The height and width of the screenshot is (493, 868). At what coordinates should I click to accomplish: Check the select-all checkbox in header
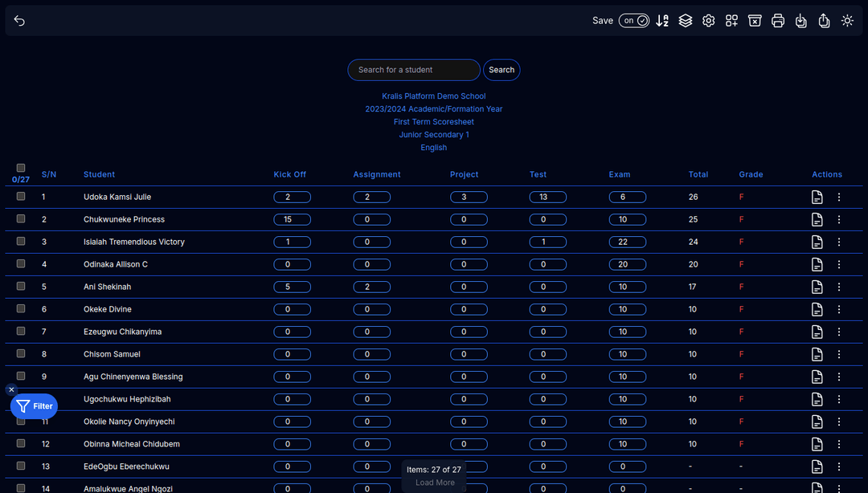coord(21,168)
